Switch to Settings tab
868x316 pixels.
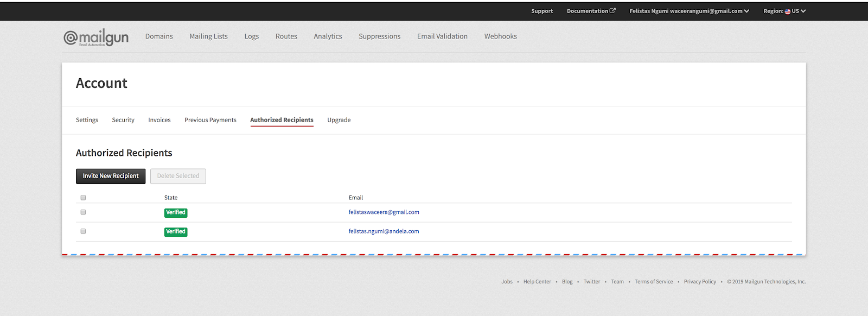click(87, 120)
